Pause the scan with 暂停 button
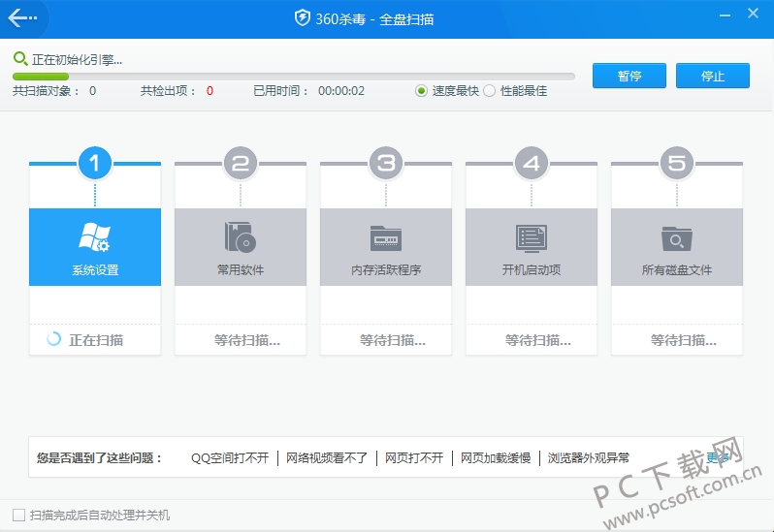774x532 pixels. point(629,76)
